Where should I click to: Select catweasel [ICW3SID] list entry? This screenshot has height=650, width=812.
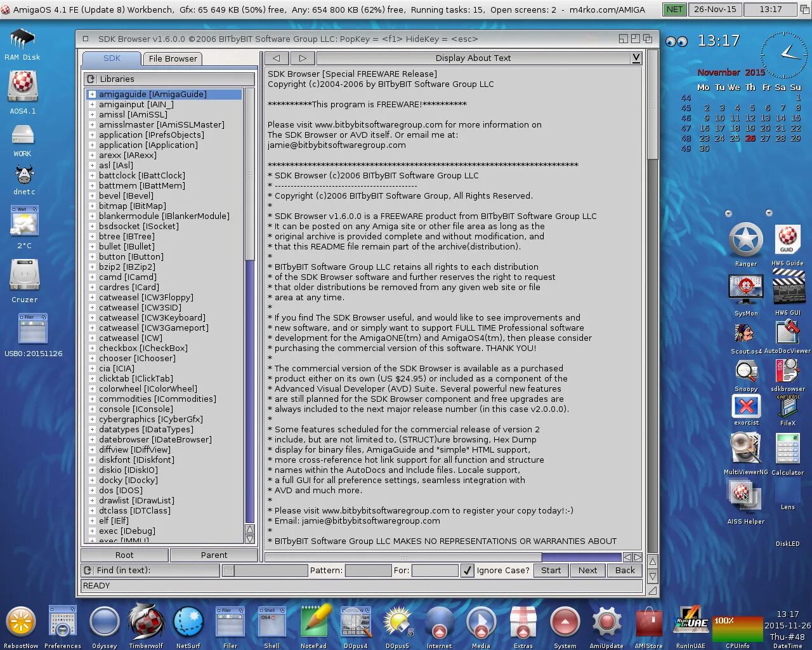(x=140, y=307)
